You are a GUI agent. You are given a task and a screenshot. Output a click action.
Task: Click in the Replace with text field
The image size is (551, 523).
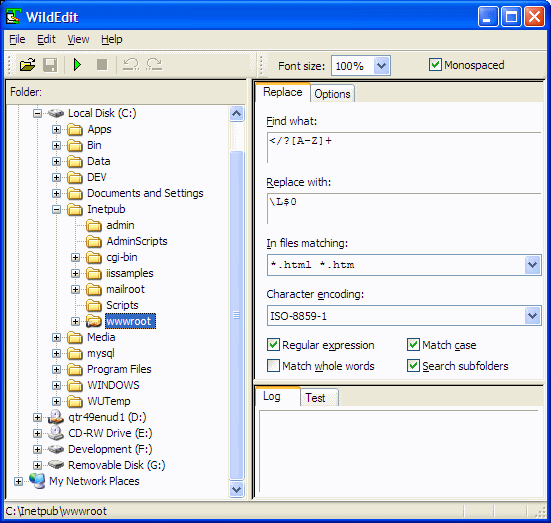404,208
